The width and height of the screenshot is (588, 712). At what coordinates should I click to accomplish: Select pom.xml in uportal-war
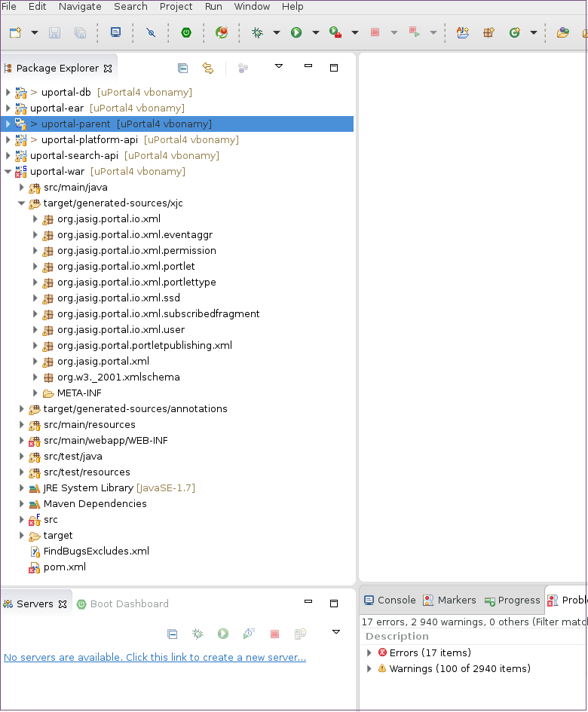64,567
